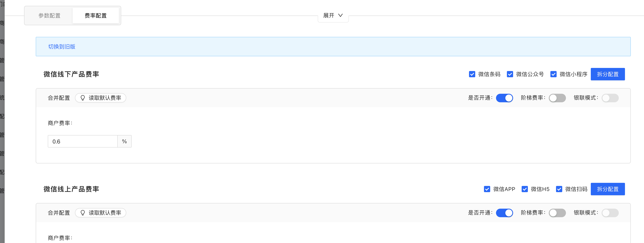644x243 pixels.
Task: Click the 商户费率 input field showing 0.6
Action: coord(83,141)
